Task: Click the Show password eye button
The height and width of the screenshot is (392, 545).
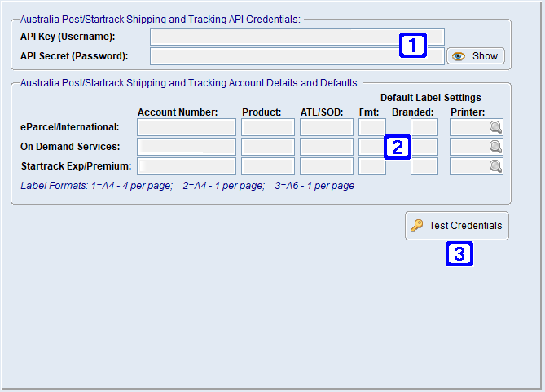Action: (476, 56)
